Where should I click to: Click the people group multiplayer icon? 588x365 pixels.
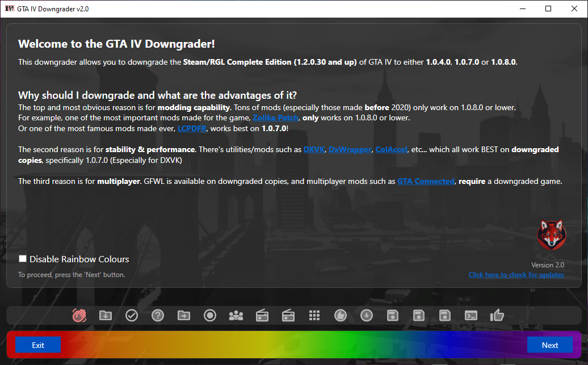[236, 315]
